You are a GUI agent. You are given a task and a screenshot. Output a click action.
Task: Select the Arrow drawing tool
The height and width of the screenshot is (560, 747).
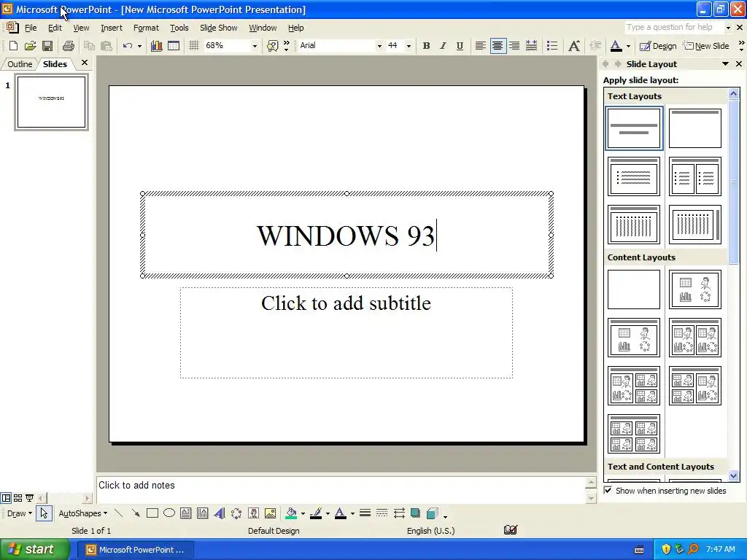point(136,513)
